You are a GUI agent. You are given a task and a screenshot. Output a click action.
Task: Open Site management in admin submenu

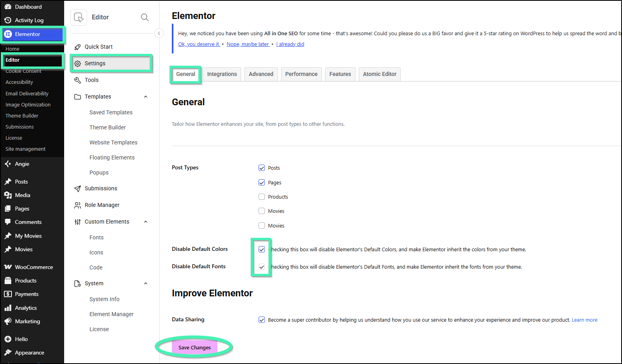click(x=25, y=149)
